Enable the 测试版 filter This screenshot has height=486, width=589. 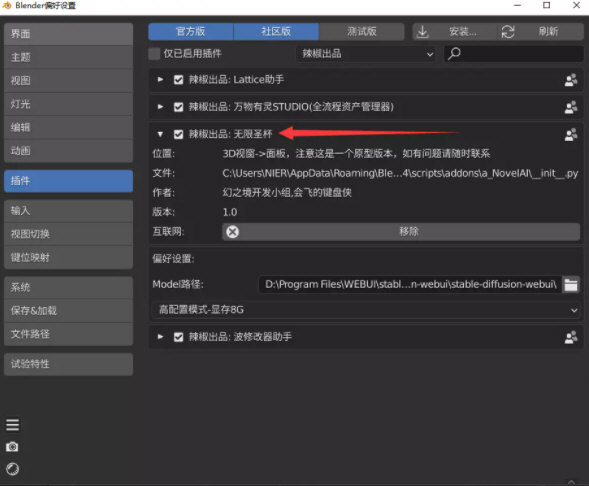point(362,32)
